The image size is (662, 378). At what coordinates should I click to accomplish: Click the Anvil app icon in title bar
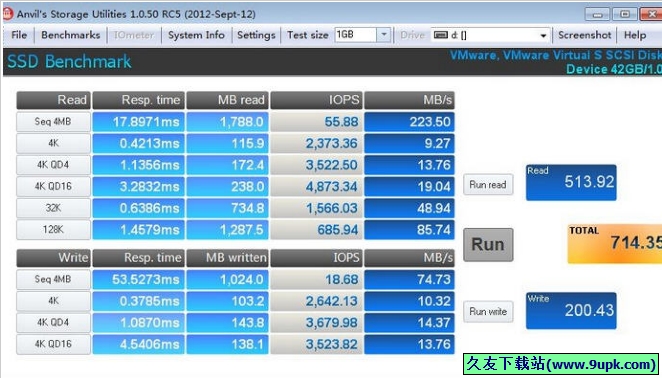(x=8, y=14)
